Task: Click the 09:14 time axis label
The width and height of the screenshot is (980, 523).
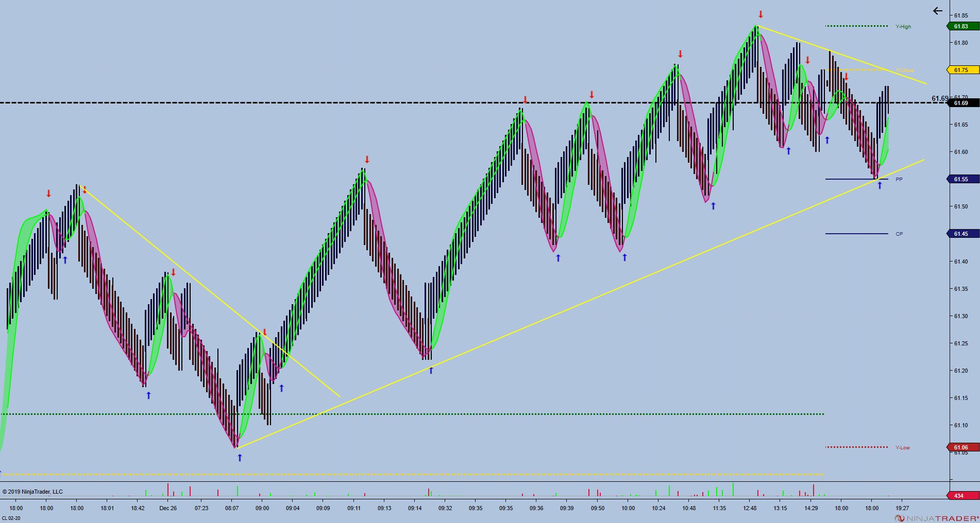Action: click(415, 508)
